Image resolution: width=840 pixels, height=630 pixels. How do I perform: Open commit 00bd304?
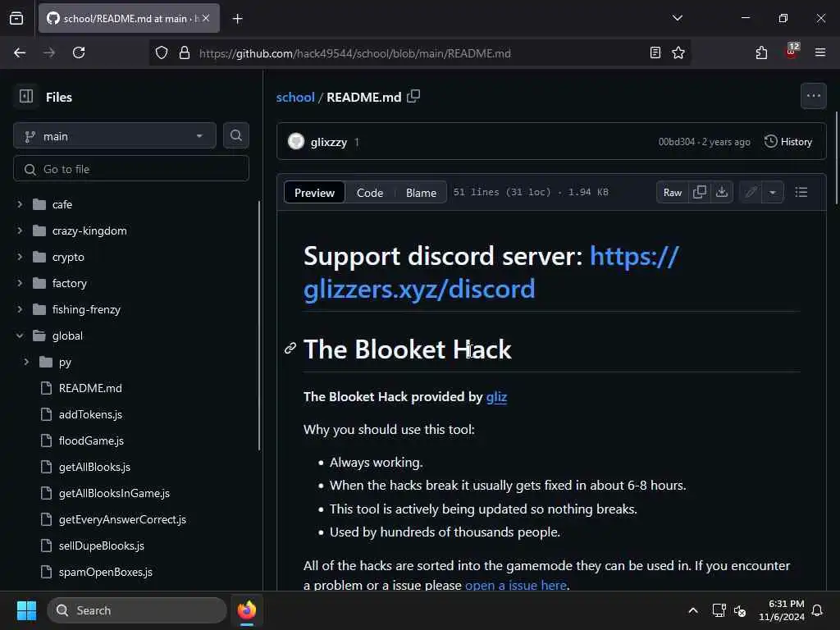[676, 142]
